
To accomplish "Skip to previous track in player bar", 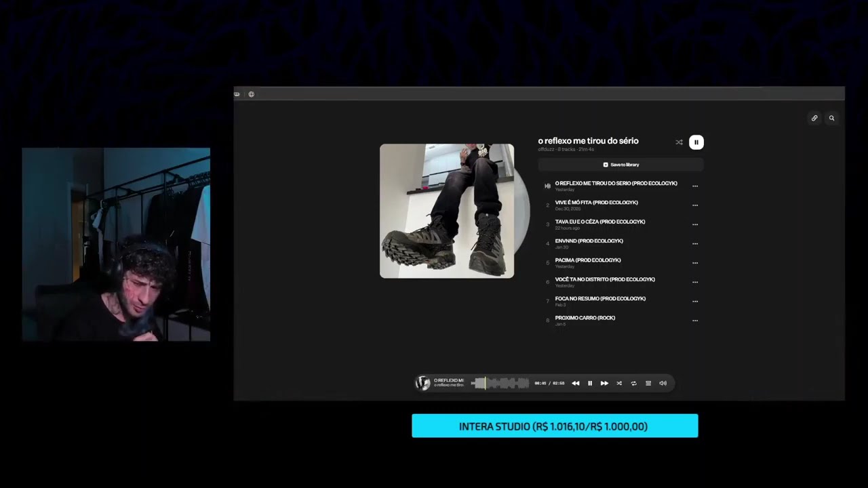I will pos(575,383).
